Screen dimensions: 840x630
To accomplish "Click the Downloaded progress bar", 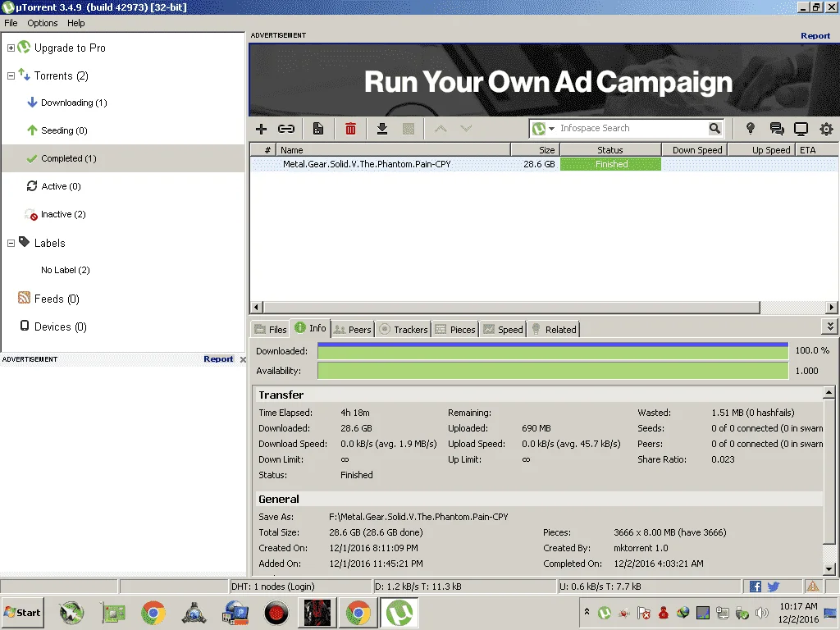I will click(553, 351).
